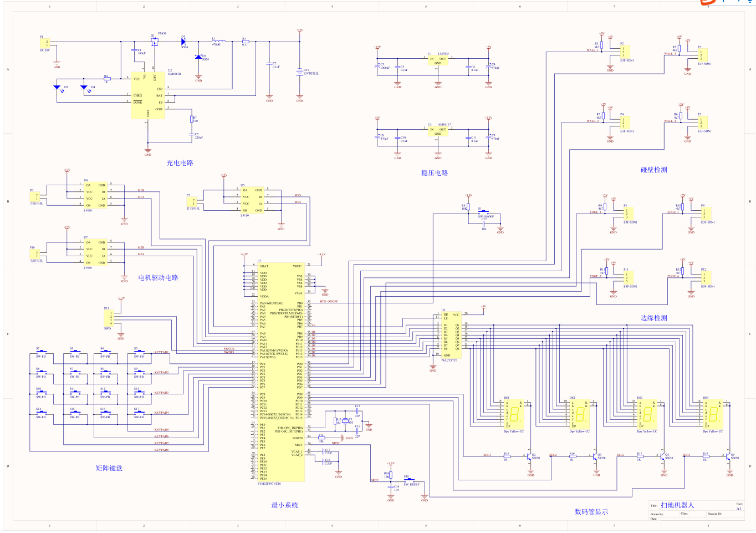Image resolution: width=756 pixels, height=533 pixels.
Task: Click the Q5 S8050 transistor
Action: click(x=728, y=457)
